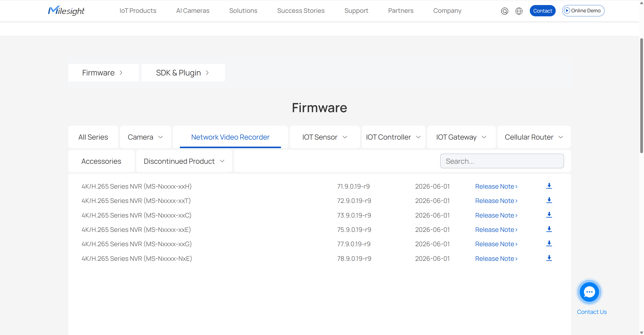The image size is (644, 335).
Task: Focus the firmware Search field
Action: coord(502,161)
